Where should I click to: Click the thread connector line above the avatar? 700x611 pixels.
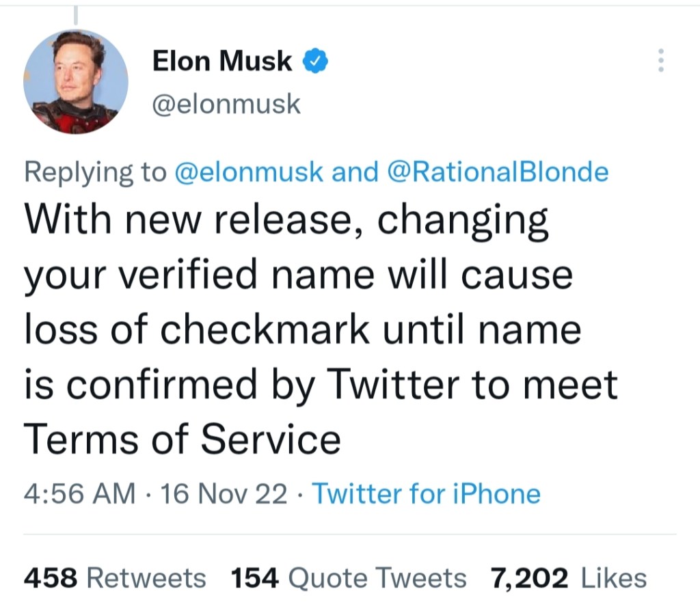[x=75, y=14]
